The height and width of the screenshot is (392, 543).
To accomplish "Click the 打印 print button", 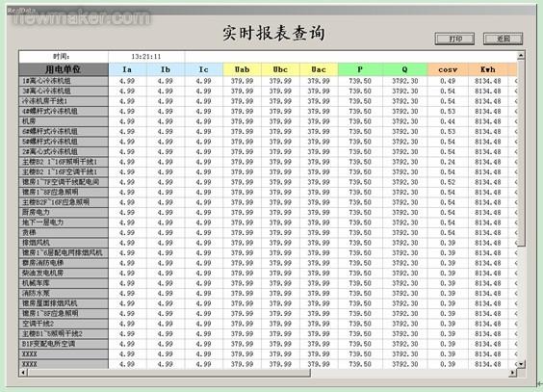I will [454, 39].
